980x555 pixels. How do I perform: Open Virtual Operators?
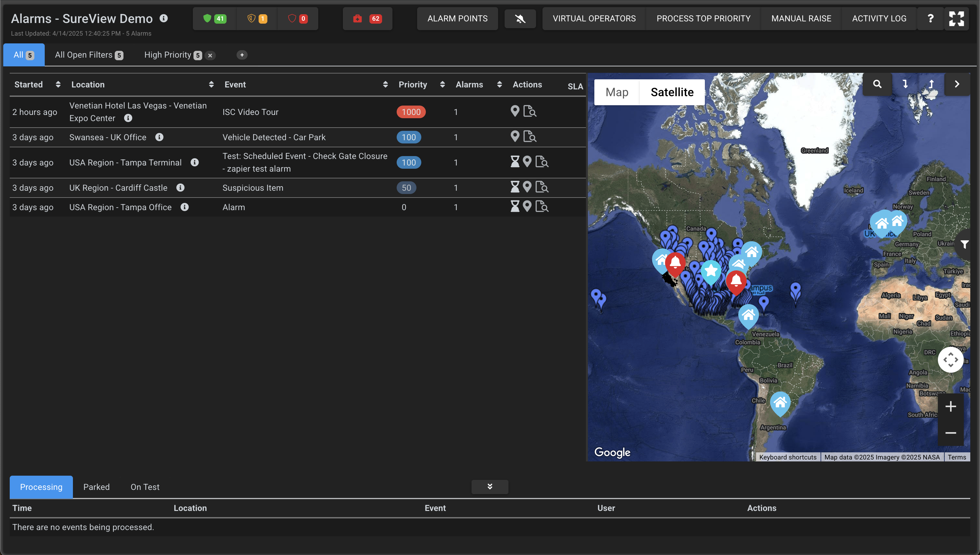point(594,18)
